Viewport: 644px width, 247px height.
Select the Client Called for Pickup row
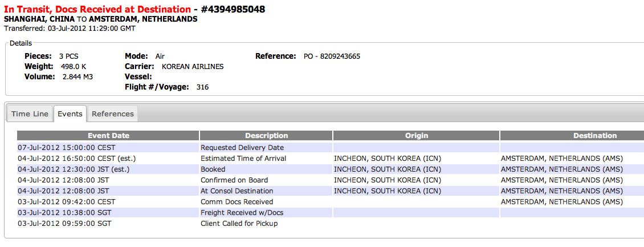331,224
